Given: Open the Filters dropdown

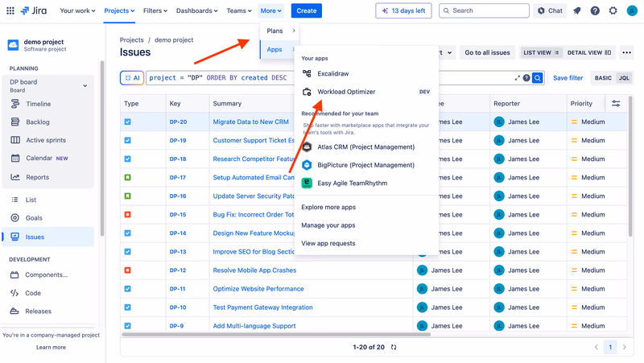Looking at the screenshot, I should 155,10.
